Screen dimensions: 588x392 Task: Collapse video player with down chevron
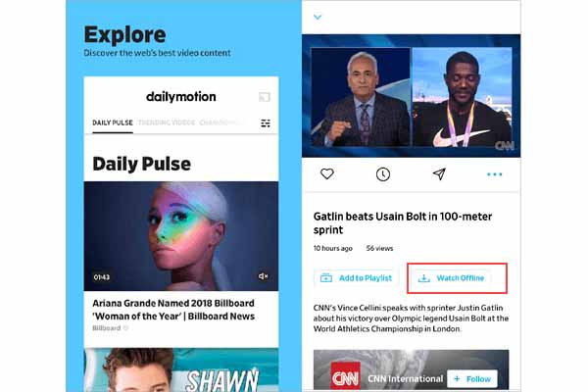coord(318,17)
